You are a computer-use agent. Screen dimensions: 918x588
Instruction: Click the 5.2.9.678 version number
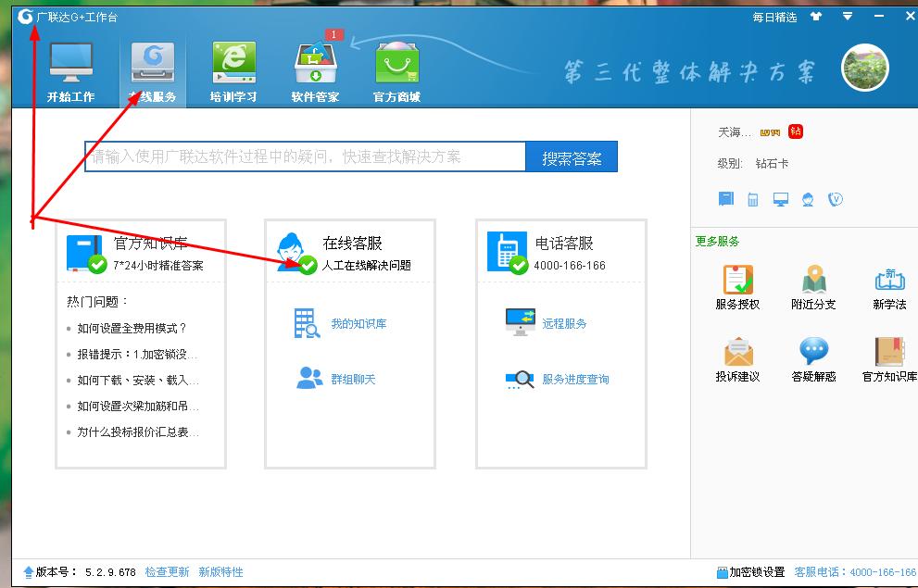(x=110, y=572)
